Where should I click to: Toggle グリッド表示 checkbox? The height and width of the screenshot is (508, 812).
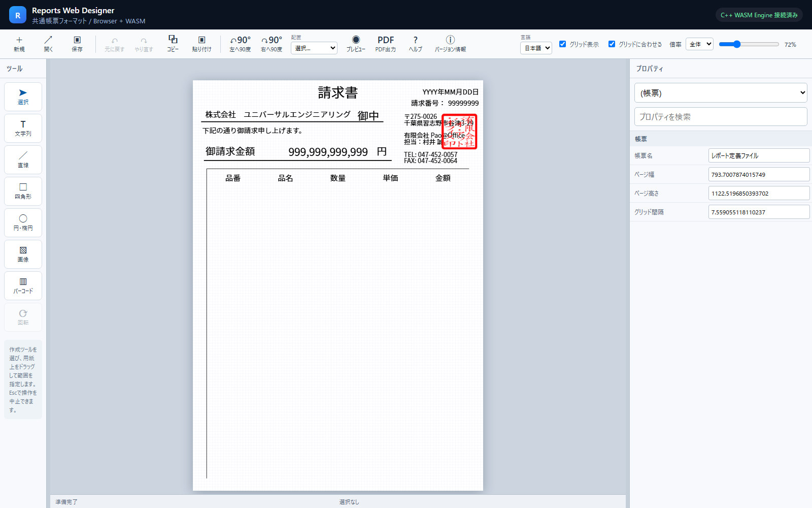pos(562,44)
